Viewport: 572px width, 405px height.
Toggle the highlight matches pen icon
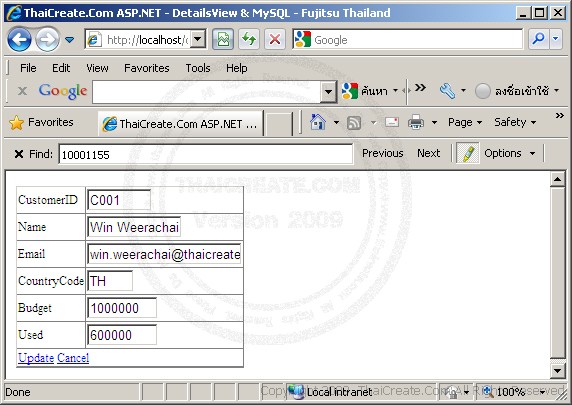(x=468, y=153)
